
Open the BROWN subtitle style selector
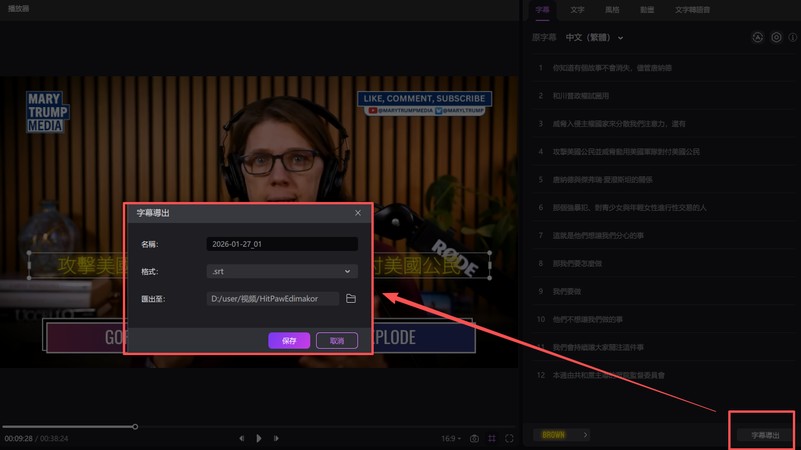(x=561, y=435)
